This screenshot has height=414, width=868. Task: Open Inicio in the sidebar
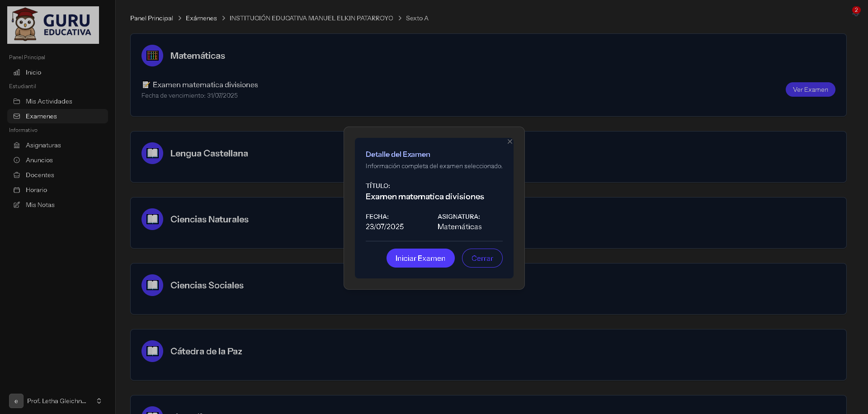pos(33,72)
